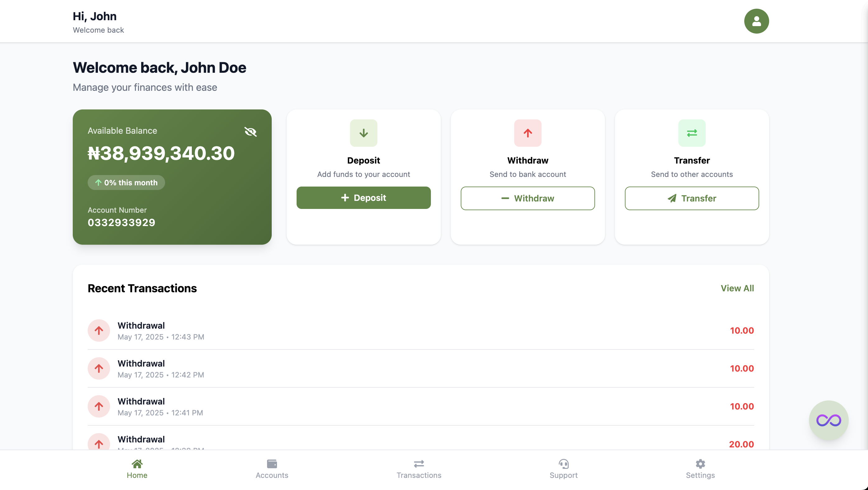The height and width of the screenshot is (490, 868).
Task: Switch to the Support tab
Action: coord(563,469)
